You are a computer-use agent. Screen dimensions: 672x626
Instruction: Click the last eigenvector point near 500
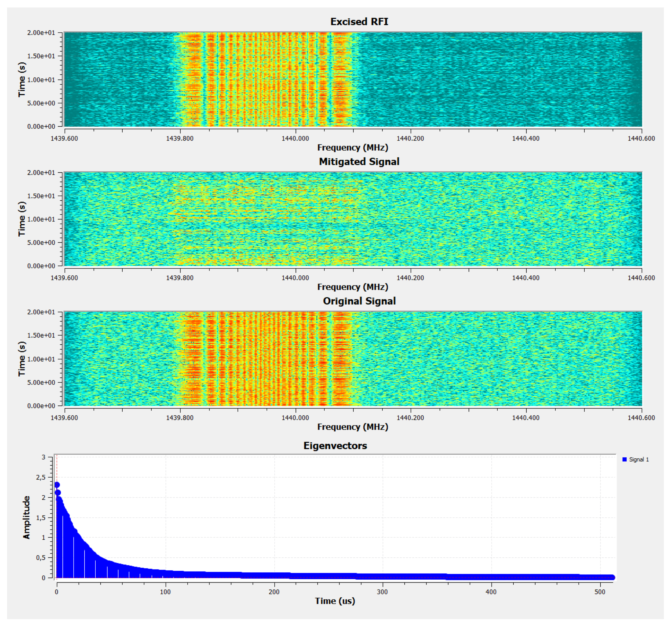click(612, 577)
